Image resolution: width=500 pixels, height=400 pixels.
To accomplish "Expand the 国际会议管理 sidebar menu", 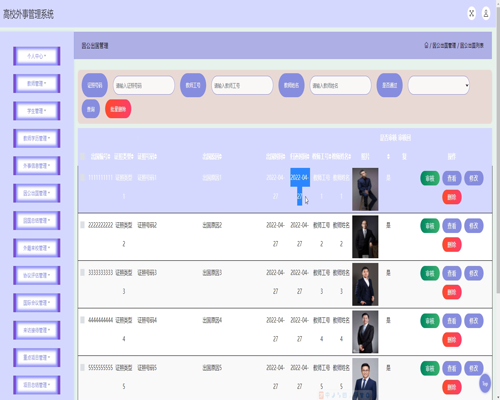I will [37, 303].
